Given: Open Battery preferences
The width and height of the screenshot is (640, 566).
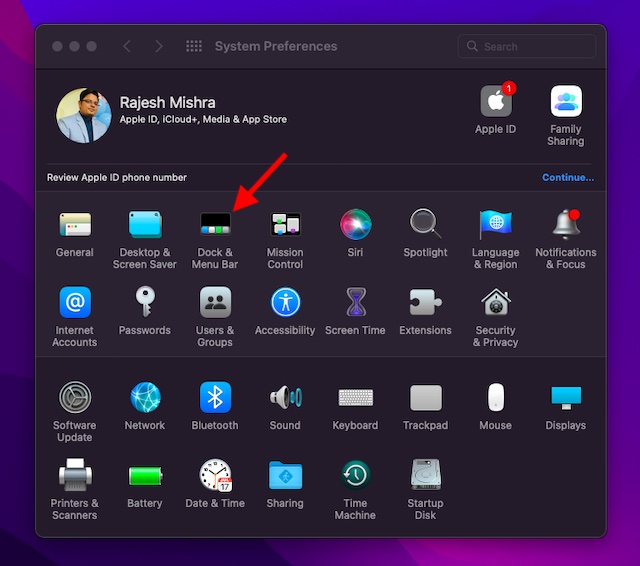Looking at the screenshot, I should point(145,475).
